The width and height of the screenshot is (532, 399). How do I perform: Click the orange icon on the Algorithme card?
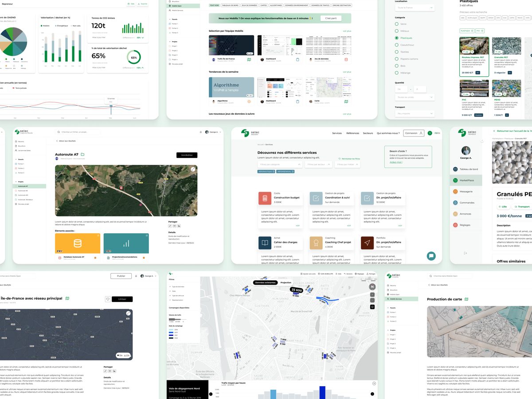(249, 102)
